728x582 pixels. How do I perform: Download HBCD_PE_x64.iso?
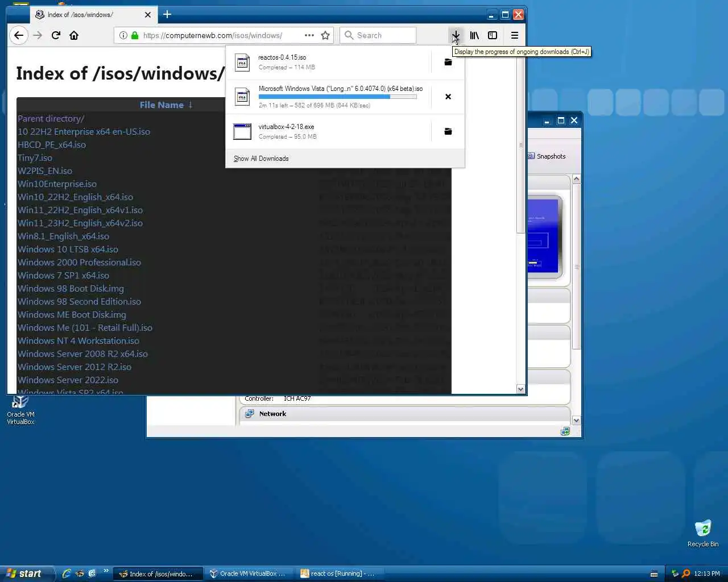52,144
